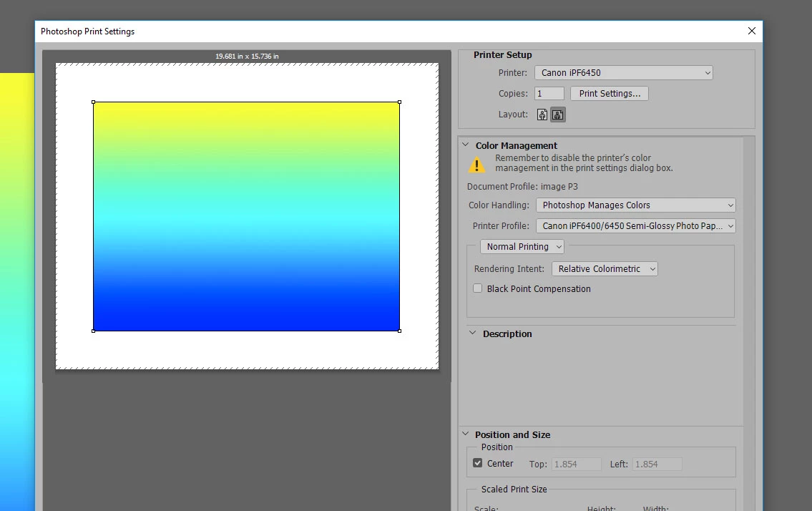Viewport: 812px width, 511px height.
Task: Click the Left position field
Action: pyautogui.click(x=657, y=464)
